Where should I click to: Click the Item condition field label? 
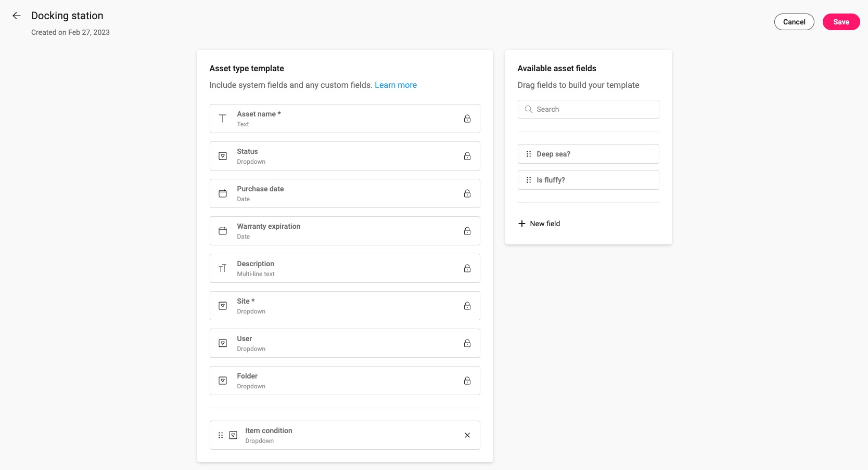pyautogui.click(x=269, y=430)
